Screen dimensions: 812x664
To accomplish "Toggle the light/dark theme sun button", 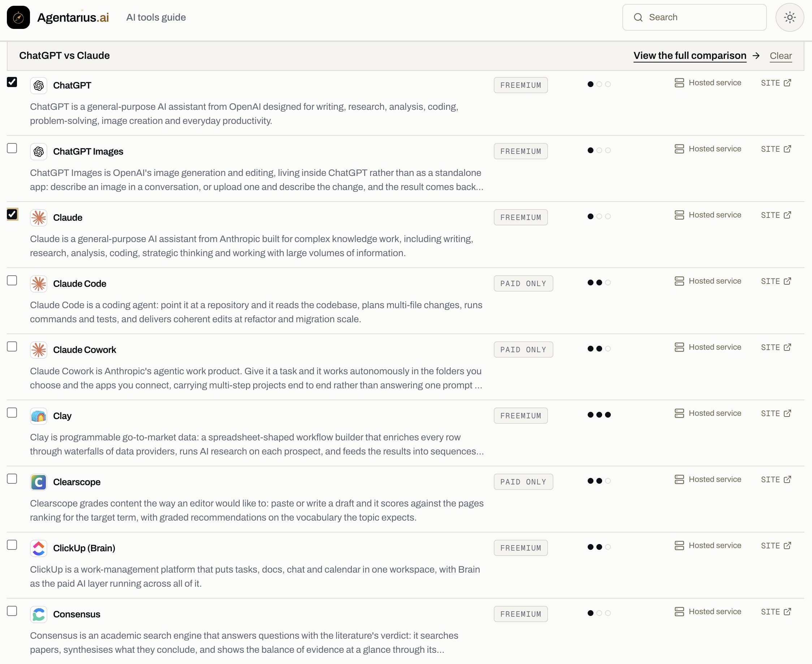I will tap(790, 17).
